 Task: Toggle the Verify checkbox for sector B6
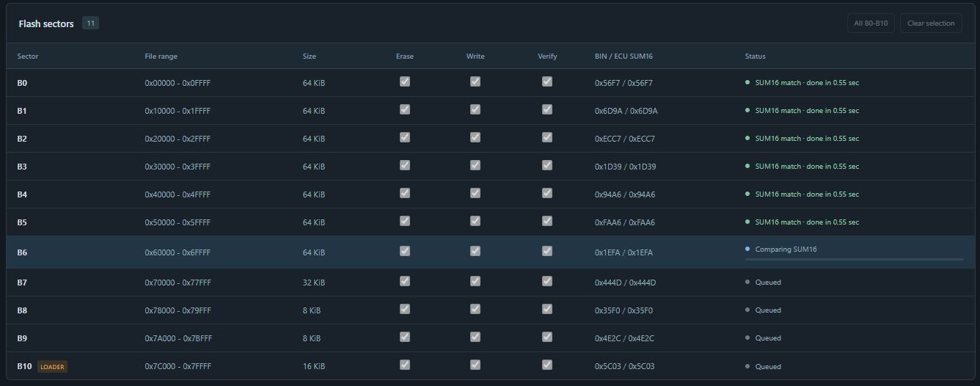tap(547, 251)
